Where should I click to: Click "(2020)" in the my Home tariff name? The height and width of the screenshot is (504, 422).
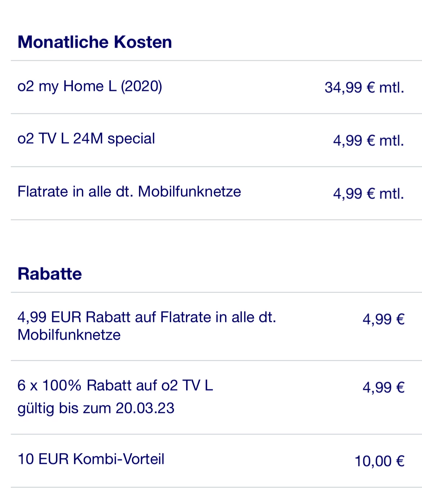(x=141, y=87)
